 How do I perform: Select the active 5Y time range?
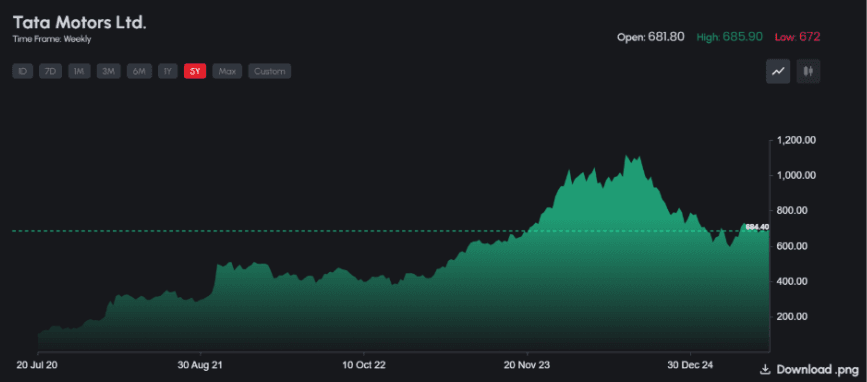195,71
